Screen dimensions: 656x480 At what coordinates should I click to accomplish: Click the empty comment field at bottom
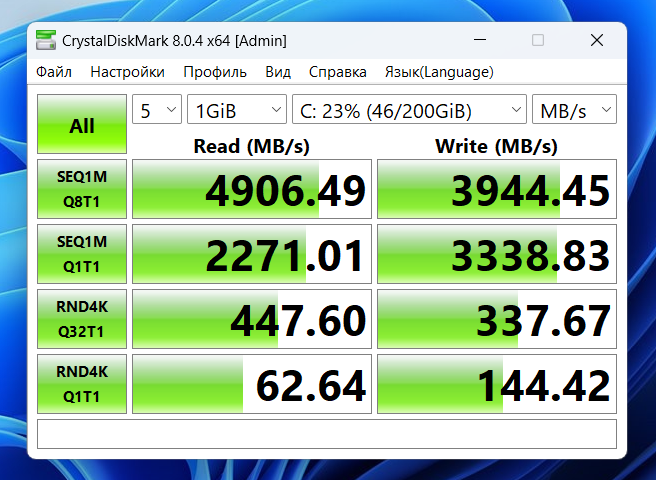327,434
